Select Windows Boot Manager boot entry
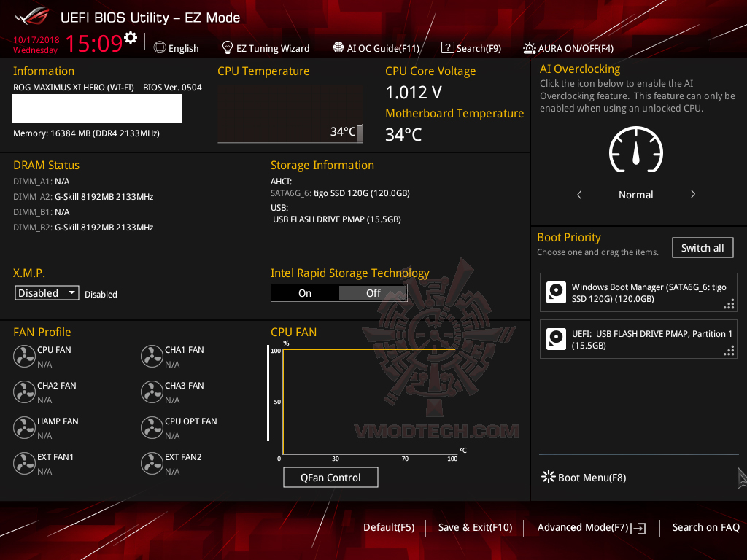 coord(638,292)
